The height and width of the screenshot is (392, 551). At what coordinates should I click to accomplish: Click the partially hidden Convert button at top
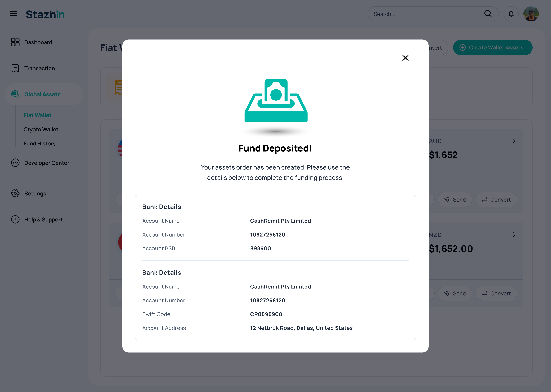(438, 47)
